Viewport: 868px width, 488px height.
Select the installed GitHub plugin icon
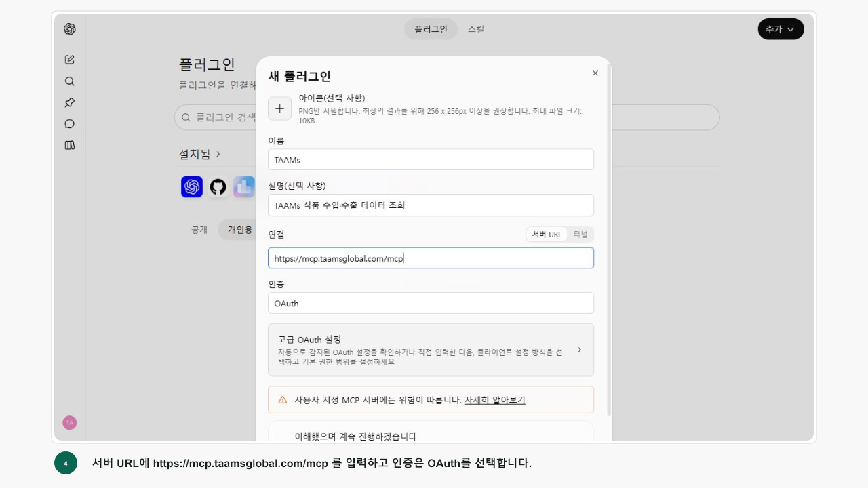coord(218,186)
